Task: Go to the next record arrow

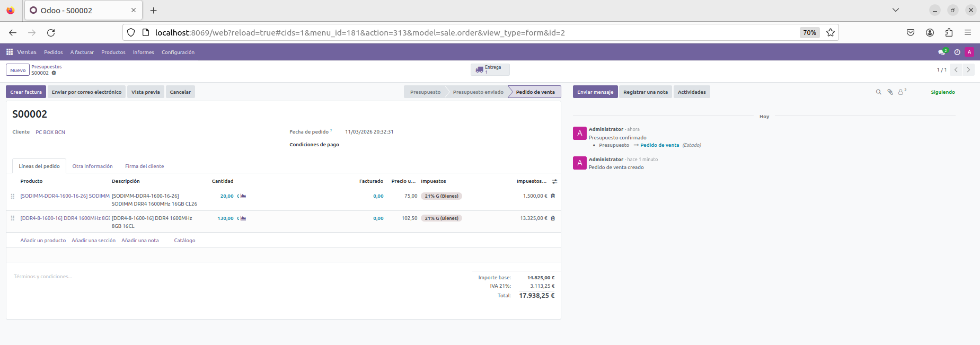Action: 968,70
